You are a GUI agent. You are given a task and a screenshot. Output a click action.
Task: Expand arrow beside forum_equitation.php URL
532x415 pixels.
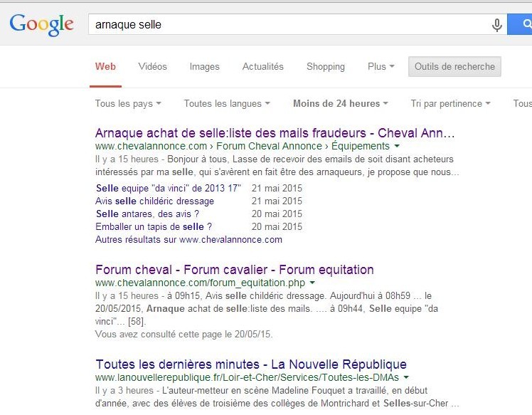pos(312,283)
